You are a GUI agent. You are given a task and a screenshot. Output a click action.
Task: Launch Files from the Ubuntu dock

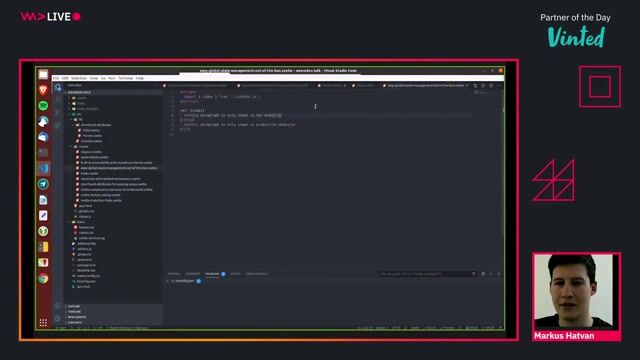tap(43, 74)
